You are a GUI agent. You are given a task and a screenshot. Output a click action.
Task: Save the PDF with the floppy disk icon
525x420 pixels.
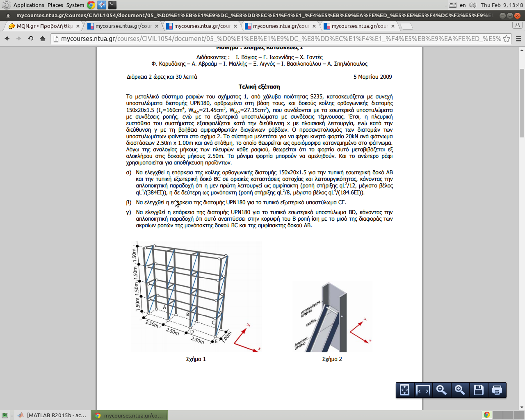click(478, 390)
